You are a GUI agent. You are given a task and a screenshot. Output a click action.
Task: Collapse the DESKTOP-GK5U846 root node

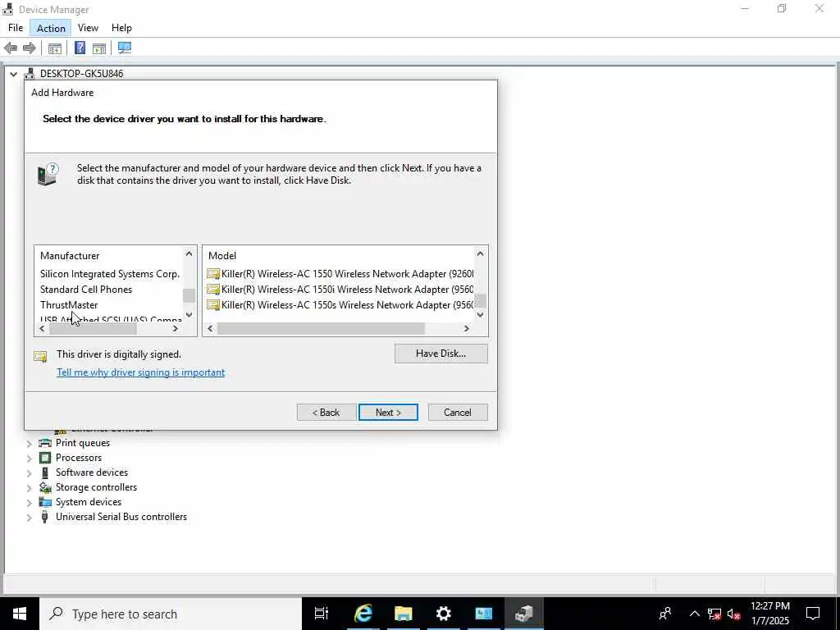click(13, 74)
